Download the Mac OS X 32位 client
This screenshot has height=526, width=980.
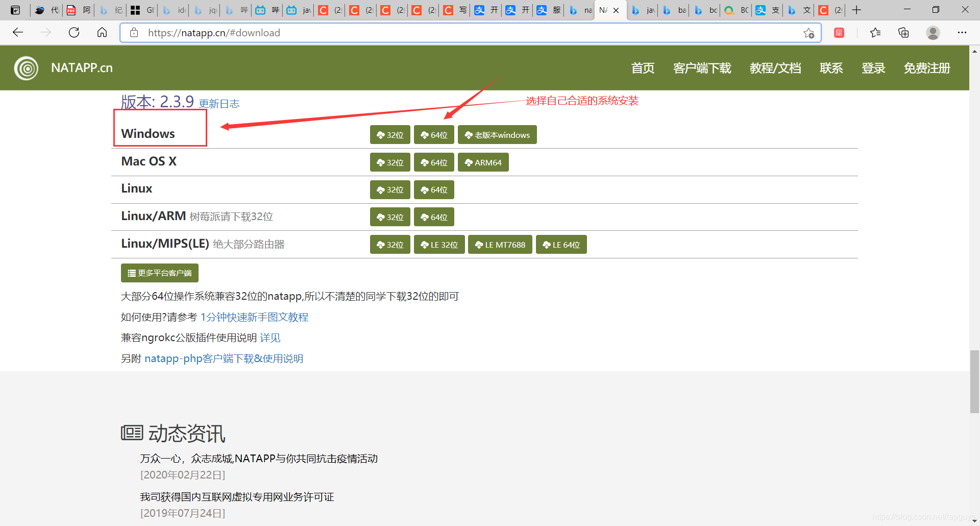(x=390, y=162)
